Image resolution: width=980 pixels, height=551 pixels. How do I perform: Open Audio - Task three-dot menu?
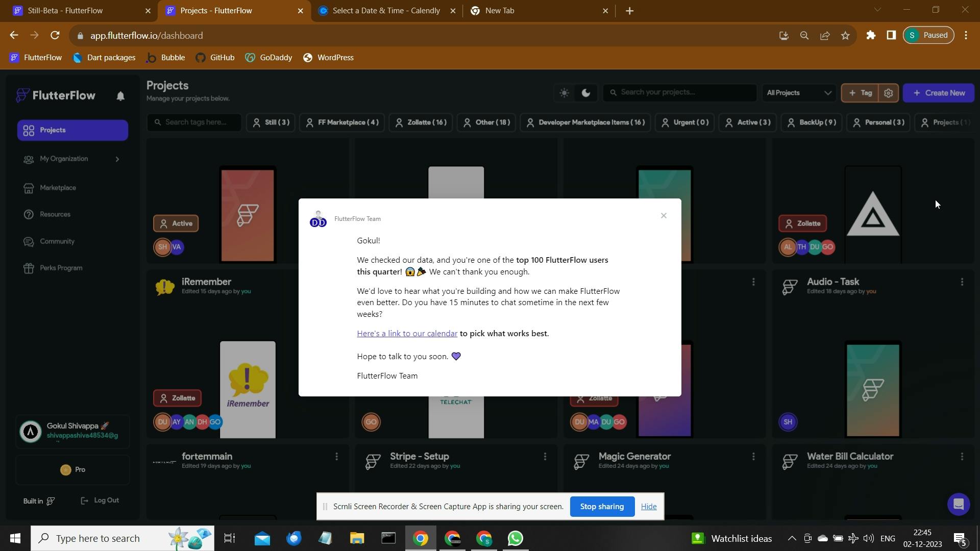tap(962, 282)
